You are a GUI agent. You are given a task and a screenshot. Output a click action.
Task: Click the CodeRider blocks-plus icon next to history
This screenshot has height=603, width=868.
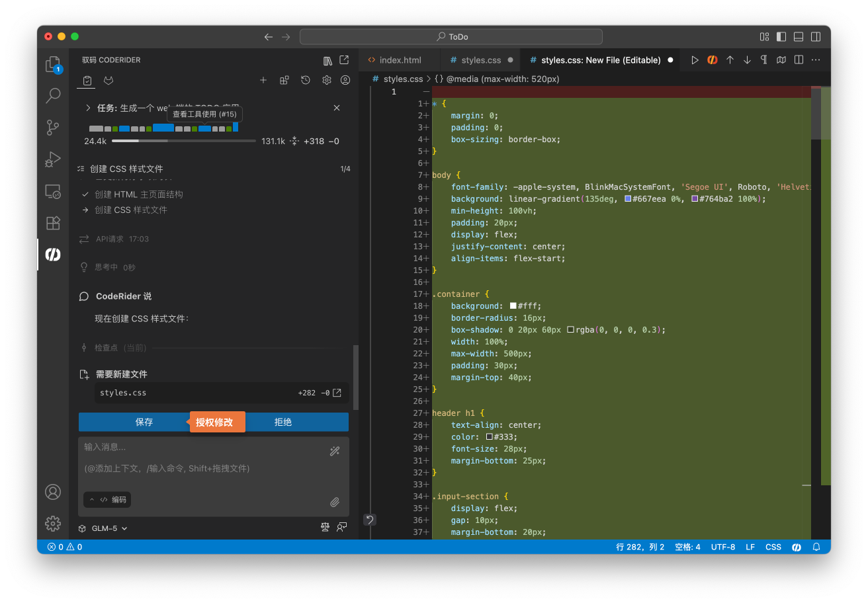tap(284, 80)
